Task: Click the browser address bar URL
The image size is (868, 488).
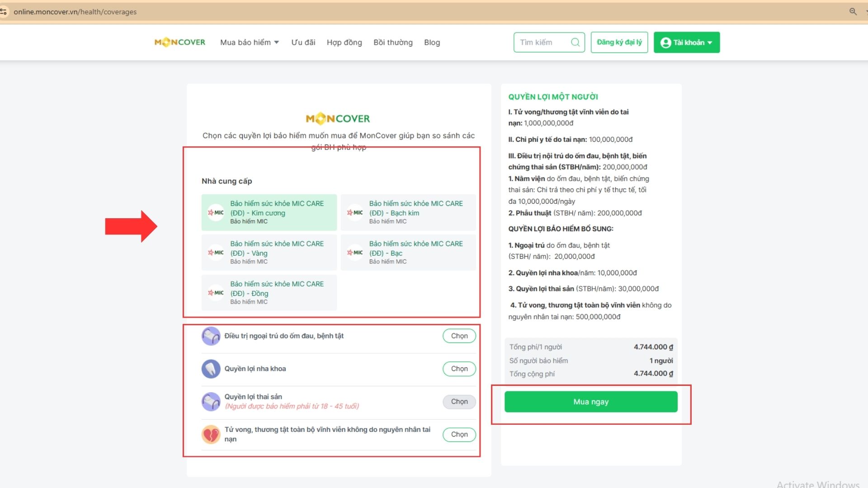Action: tap(75, 12)
